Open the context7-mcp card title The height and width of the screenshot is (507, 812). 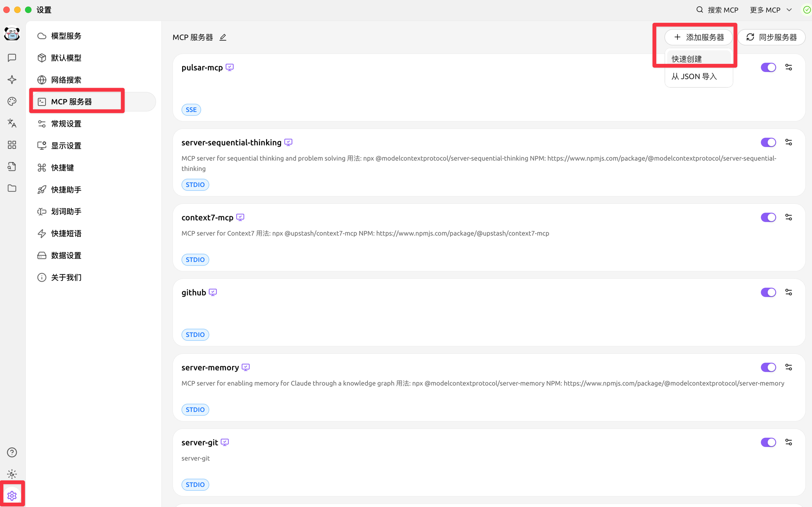click(208, 218)
